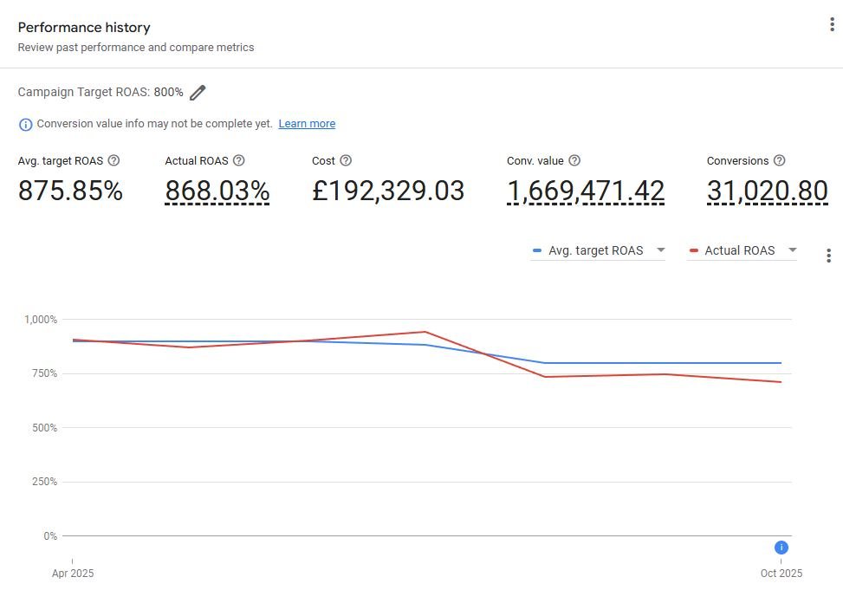The height and width of the screenshot is (616, 843).
Task: Click the £192,329.03 cost value
Action: [387, 191]
